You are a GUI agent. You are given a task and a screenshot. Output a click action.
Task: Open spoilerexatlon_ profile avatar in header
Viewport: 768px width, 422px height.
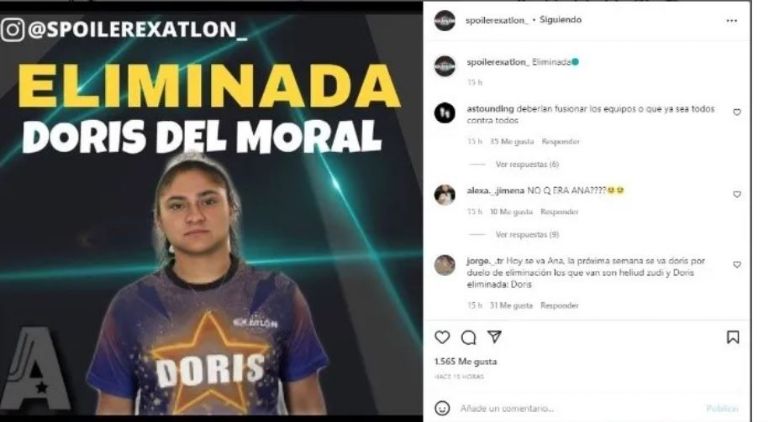click(x=445, y=21)
